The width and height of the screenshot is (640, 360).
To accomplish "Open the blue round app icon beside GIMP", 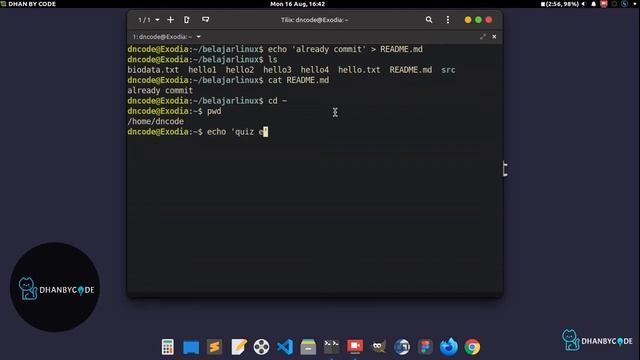I will (402, 347).
